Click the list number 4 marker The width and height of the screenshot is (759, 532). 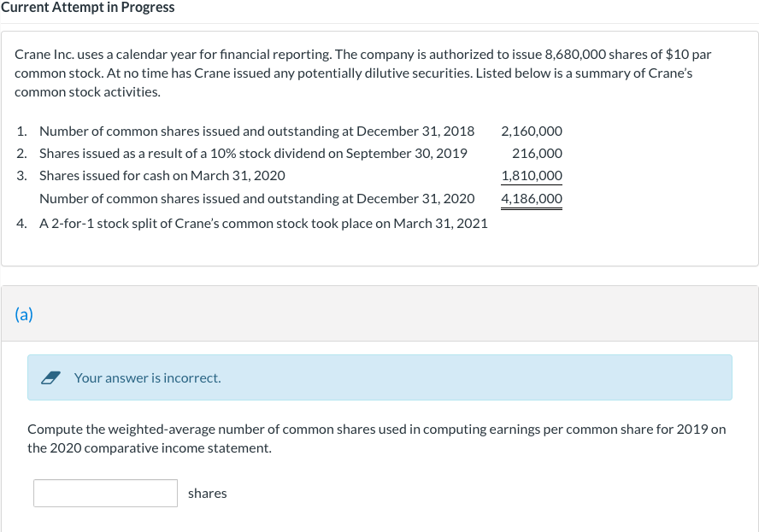coord(21,223)
